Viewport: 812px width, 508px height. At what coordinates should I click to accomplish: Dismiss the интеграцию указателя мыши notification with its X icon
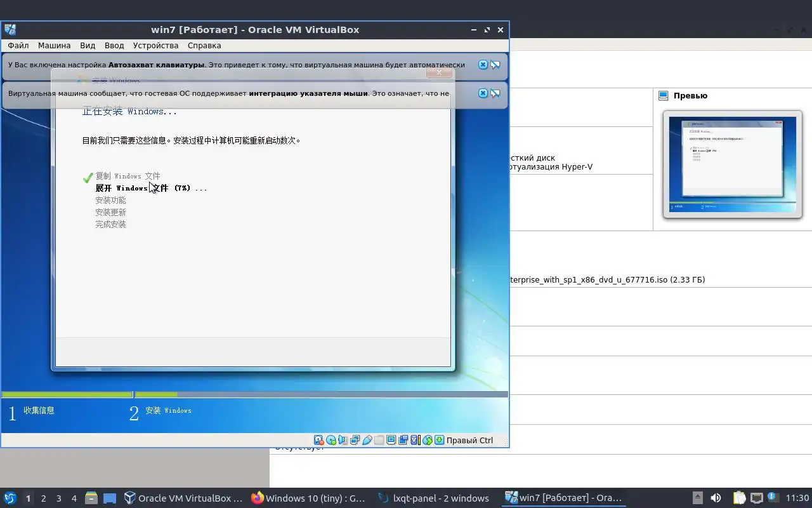483,93
